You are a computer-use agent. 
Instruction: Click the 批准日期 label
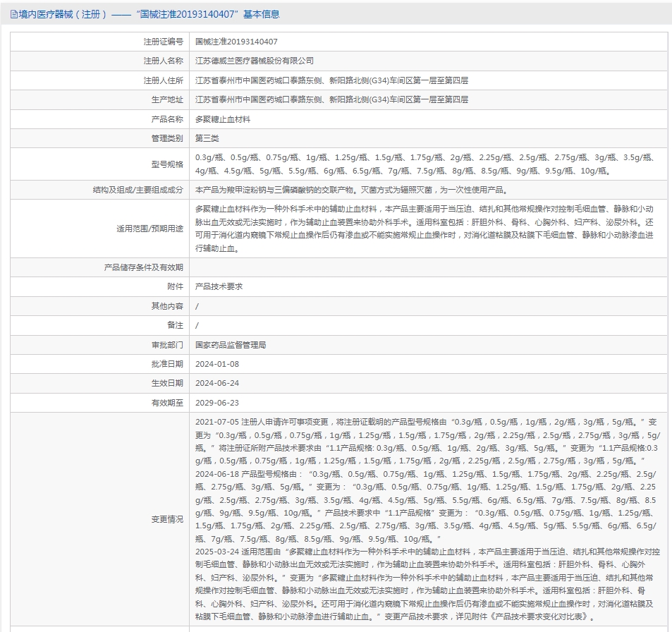[x=167, y=364]
